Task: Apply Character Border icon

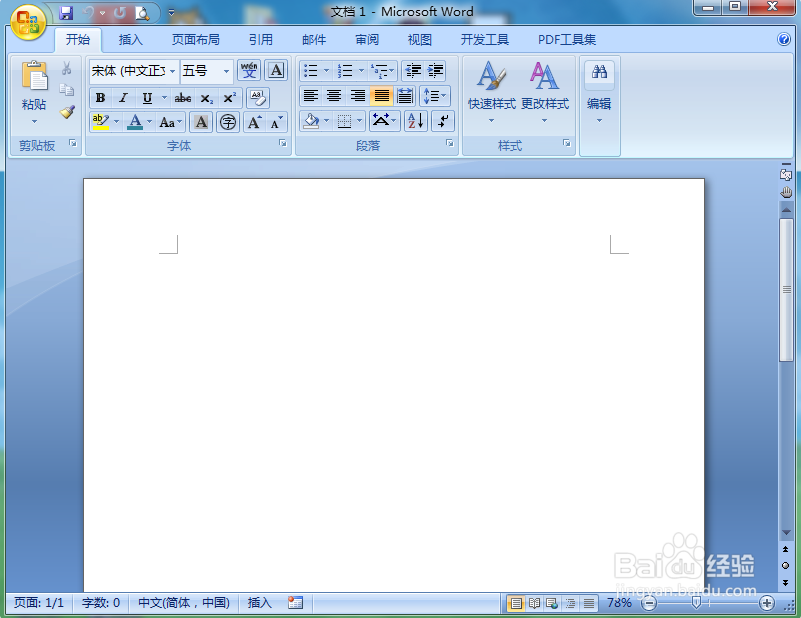Action: point(276,70)
